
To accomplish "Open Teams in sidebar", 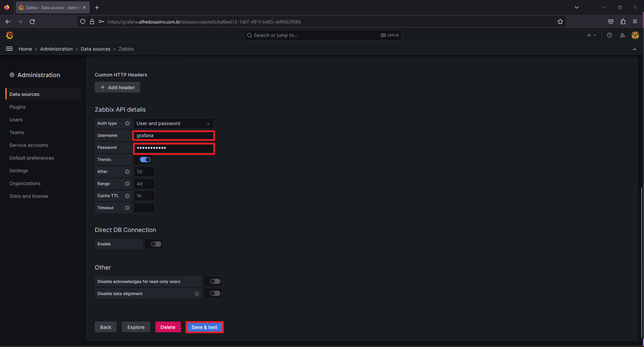I will [17, 132].
